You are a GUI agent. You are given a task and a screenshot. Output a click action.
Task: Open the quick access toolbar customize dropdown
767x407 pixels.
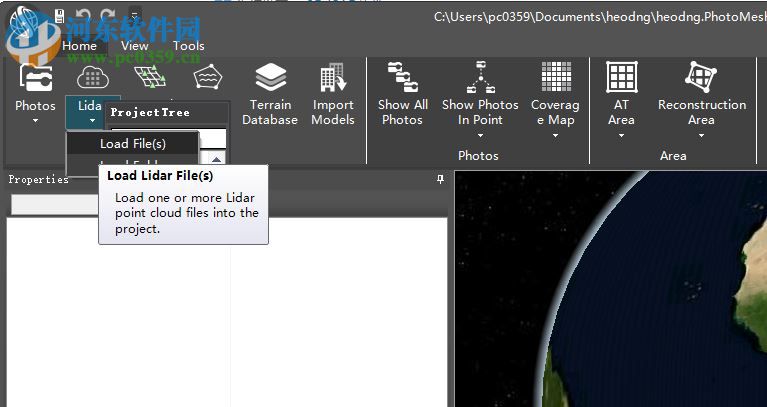[135, 16]
